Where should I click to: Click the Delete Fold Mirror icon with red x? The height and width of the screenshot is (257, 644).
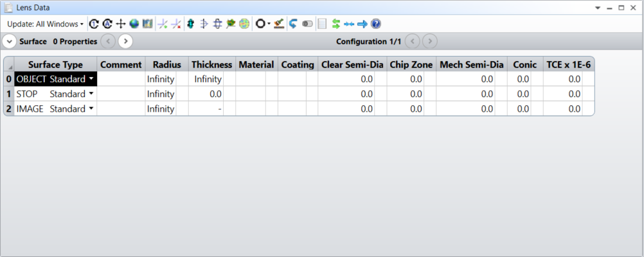click(176, 24)
